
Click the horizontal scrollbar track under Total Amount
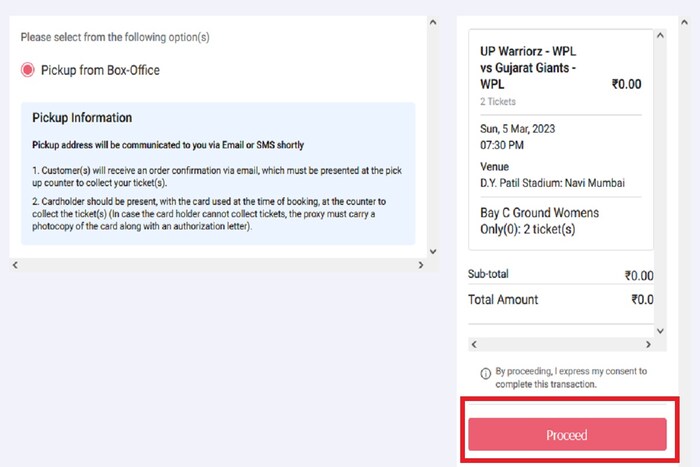click(561, 344)
